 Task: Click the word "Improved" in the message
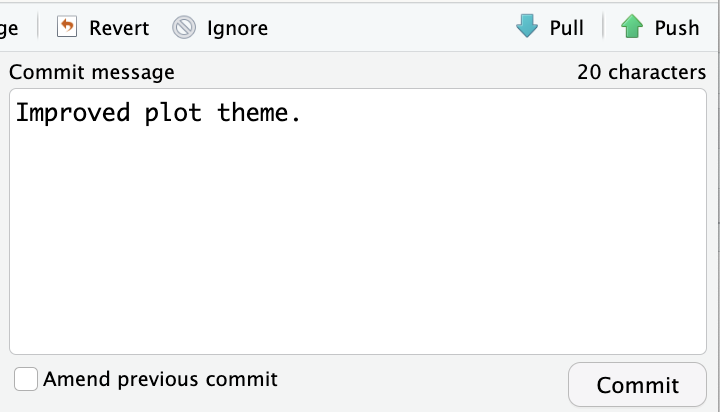click(73, 113)
